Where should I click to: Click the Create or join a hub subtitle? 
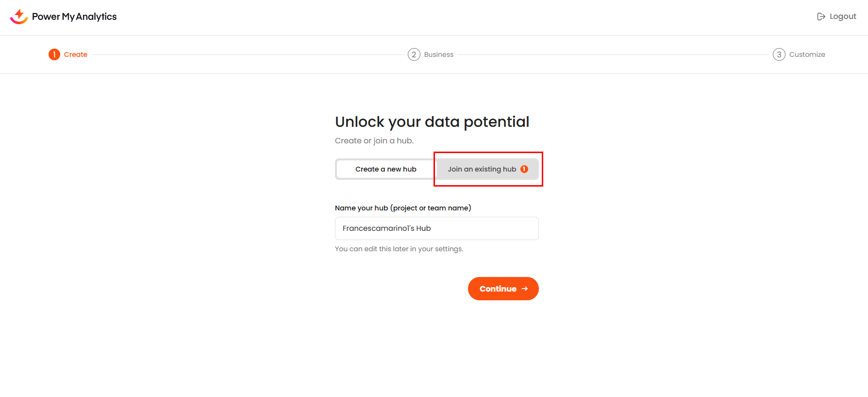[374, 140]
